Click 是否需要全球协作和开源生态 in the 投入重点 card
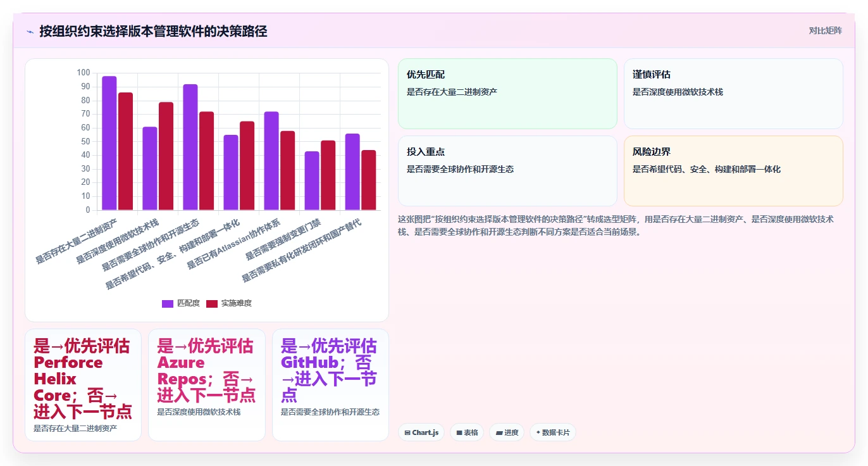Viewport: 868px width, 466px height. coord(460,169)
